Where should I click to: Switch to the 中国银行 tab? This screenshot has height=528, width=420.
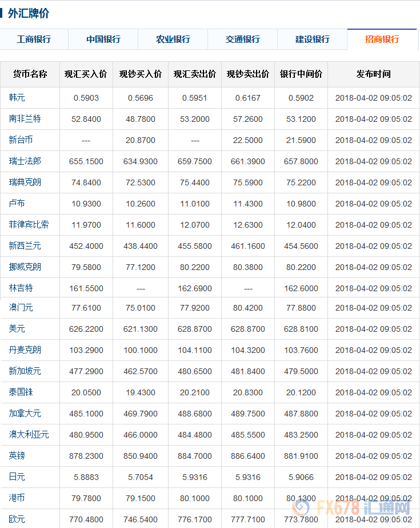103,39
